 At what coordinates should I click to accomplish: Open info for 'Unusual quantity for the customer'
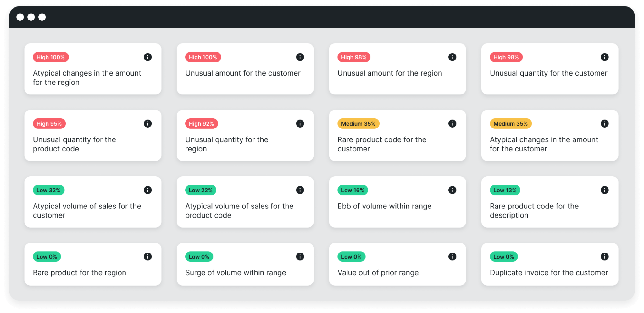[604, 57]
